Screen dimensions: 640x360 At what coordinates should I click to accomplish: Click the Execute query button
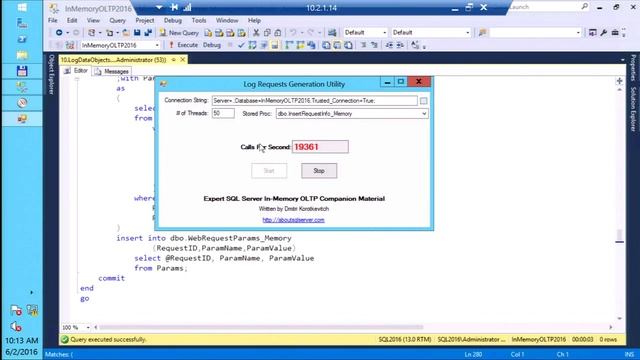point(183,45)
